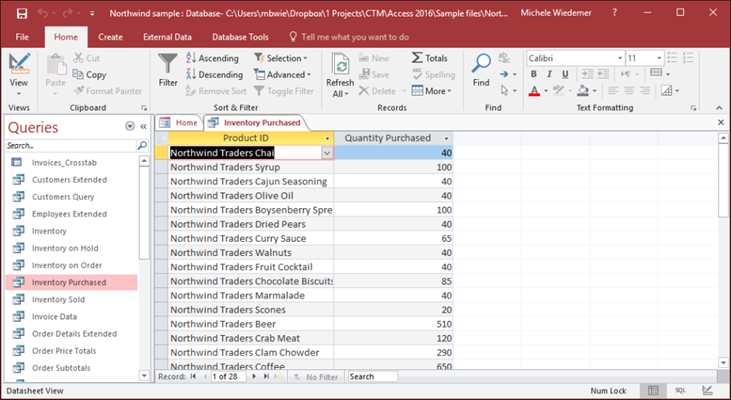Open the Queries pane category dropdown

pos(130,126)
